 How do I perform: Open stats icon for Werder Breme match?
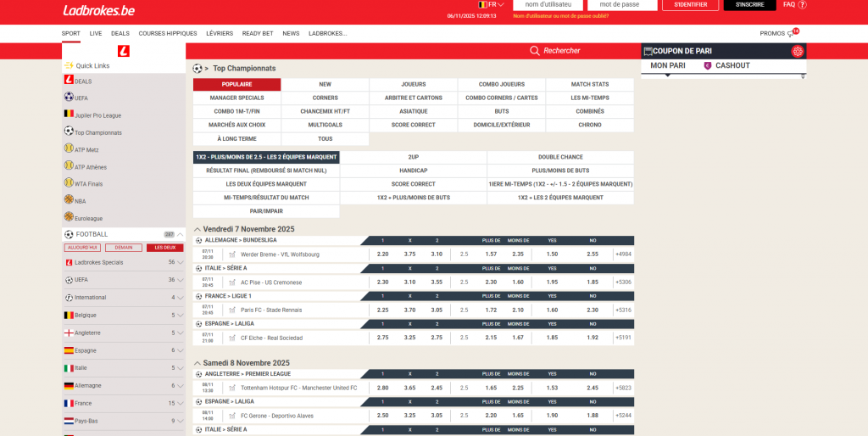(232, 254)
